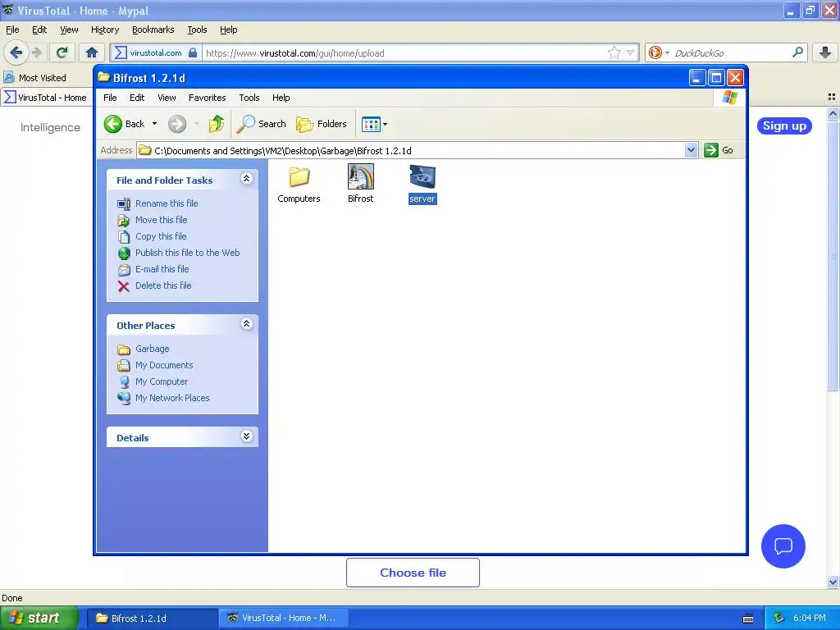
Task: Click Explorer's green Up folder icon
Action: 217,124
